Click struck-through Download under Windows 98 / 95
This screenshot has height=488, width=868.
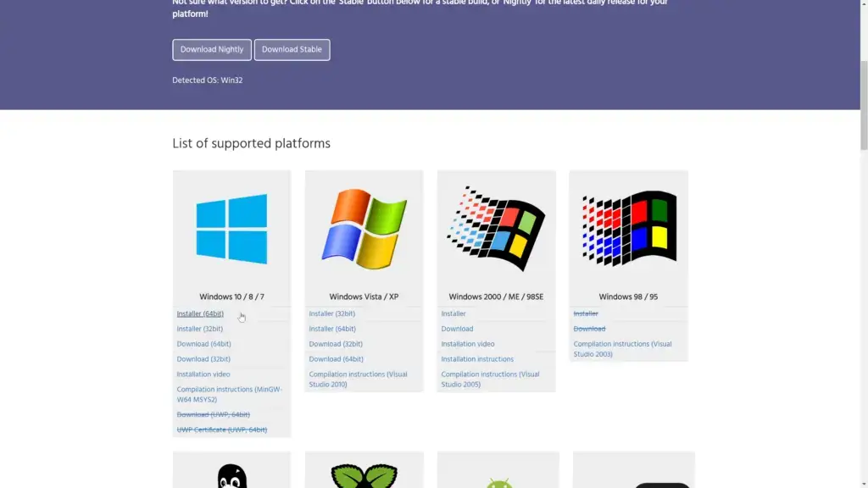590,329
